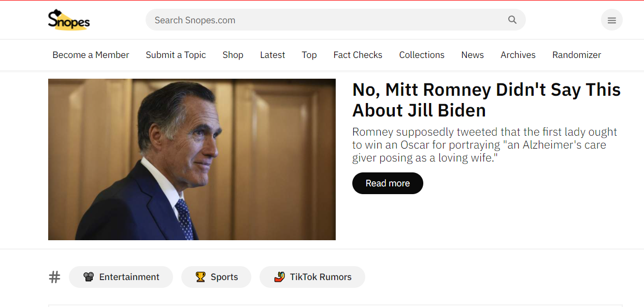Image resolution: width=644 pixels, height=307 pixels.
Task: Click the Read more button
Action: pos(388,183)
